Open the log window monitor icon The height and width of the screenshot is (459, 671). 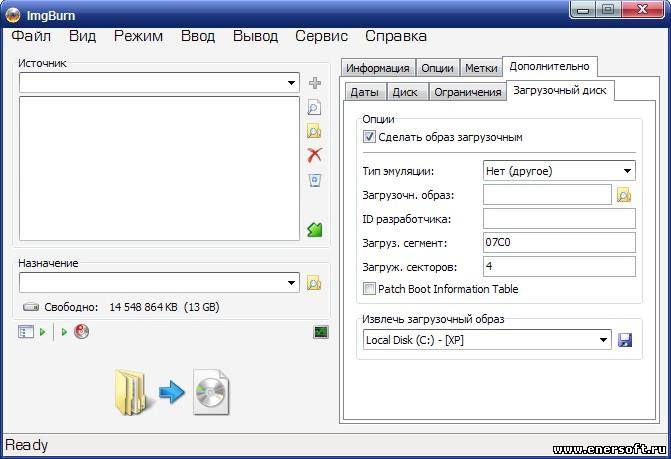[321, 332]
